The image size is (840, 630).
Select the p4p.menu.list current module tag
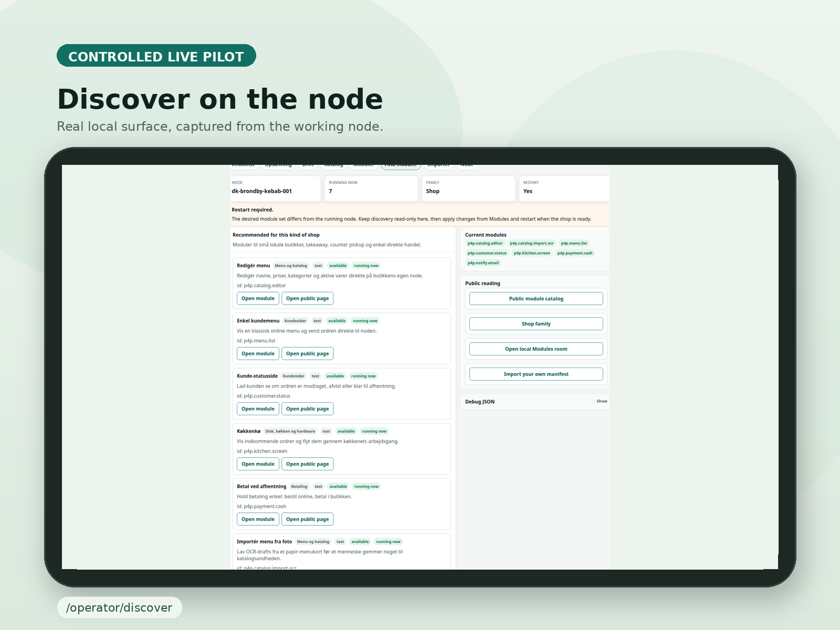click(574, 243)
